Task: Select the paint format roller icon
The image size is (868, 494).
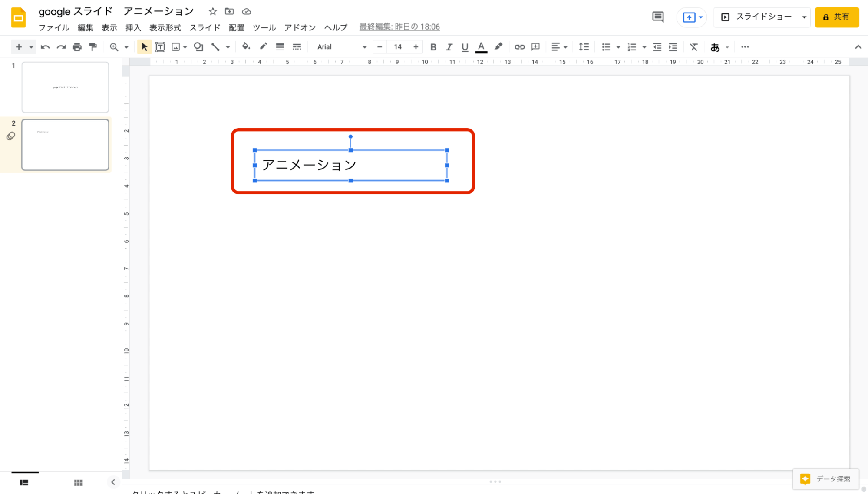Action: [x=93, y=47]
